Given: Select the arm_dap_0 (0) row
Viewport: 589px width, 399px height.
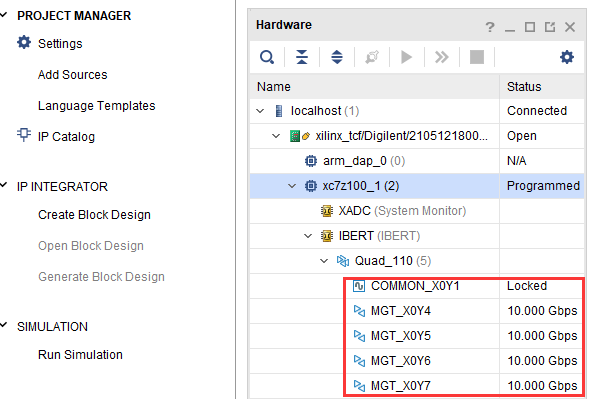Looking at the screenshot, I should click(417, 161).
